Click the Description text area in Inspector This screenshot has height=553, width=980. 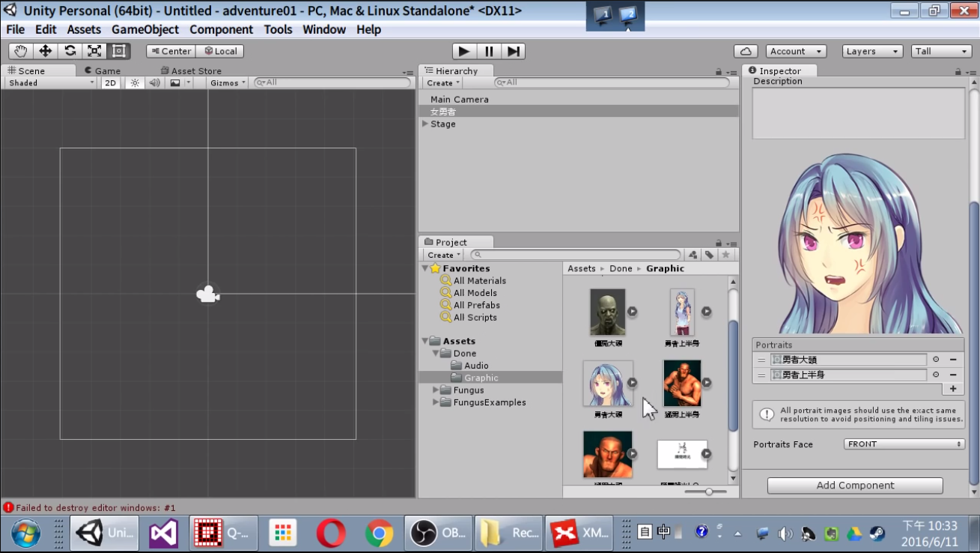(x=859, y=113)
